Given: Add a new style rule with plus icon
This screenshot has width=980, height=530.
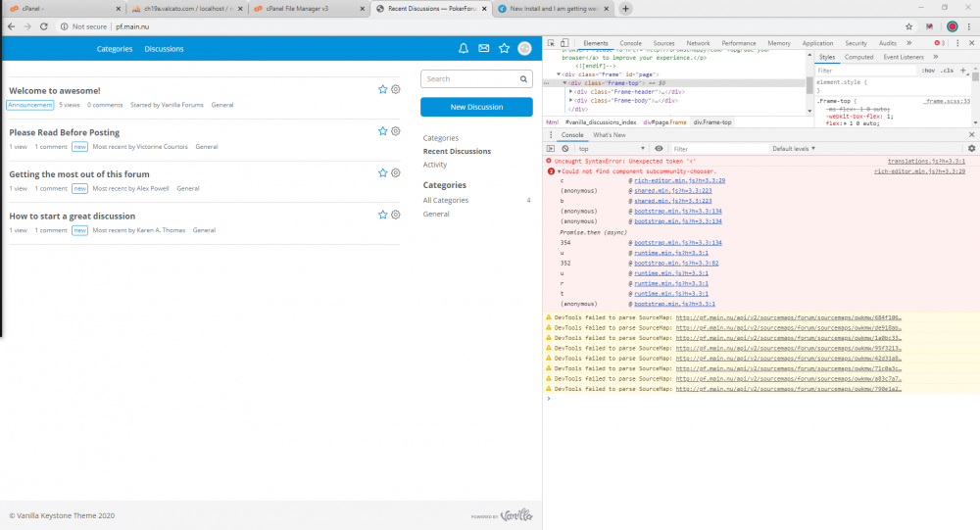Looking at the screenshot, I should [x=963, y=71].
